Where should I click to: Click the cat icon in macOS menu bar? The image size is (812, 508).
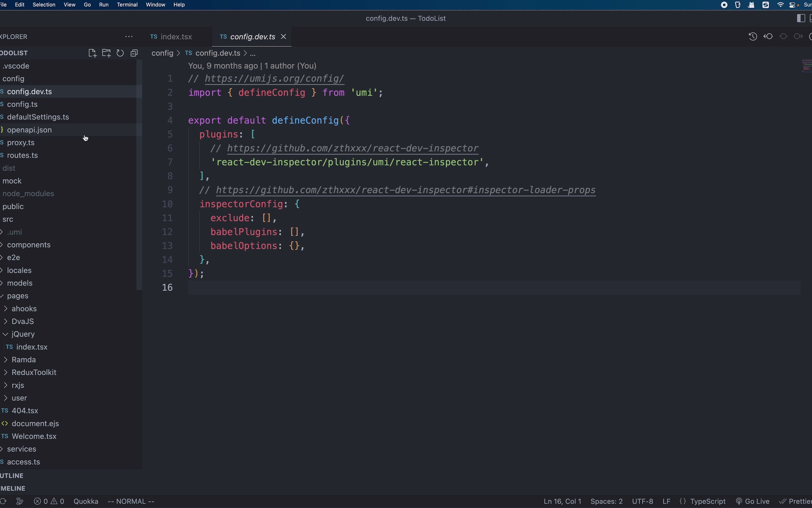tap(752, 5)
